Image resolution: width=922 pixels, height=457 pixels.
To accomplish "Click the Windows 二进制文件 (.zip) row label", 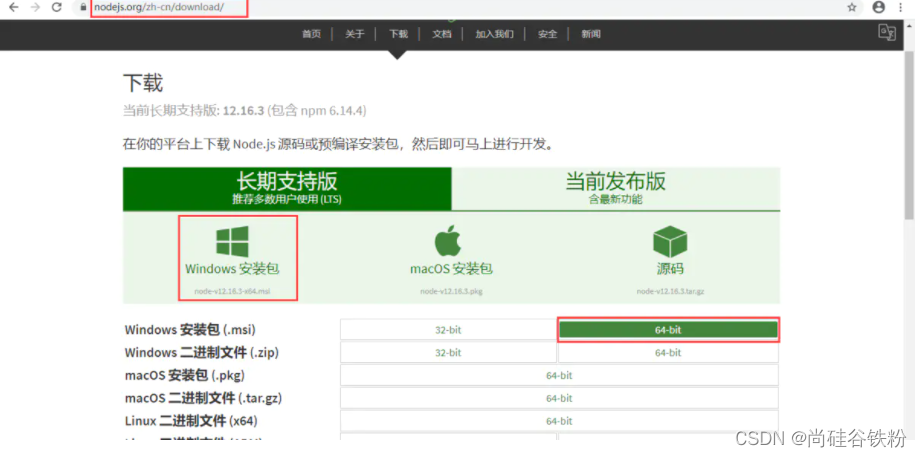I will tap(202, 353).
